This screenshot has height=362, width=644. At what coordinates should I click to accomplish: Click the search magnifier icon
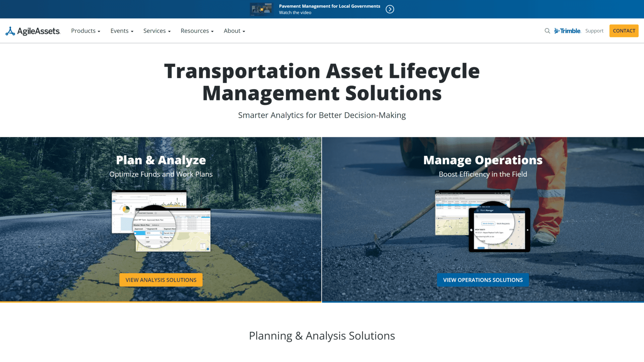coord(547,31)
